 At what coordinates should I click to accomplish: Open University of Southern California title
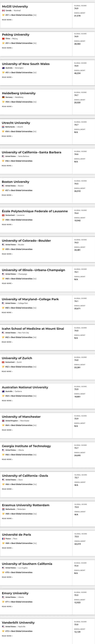point(27,564)
